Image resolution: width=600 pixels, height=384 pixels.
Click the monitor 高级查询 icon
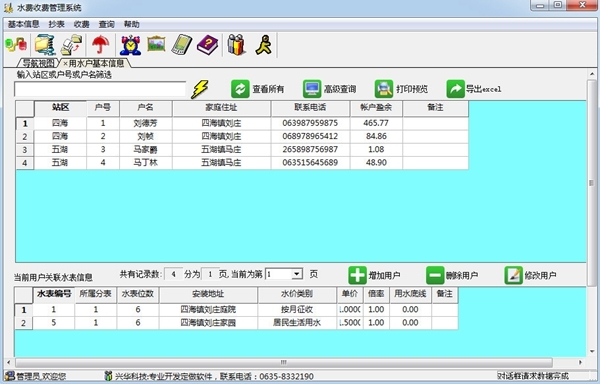312,89
